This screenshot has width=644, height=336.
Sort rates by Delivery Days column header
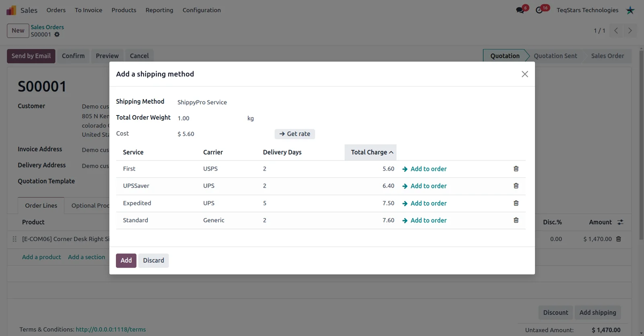(x=282, y=152)
